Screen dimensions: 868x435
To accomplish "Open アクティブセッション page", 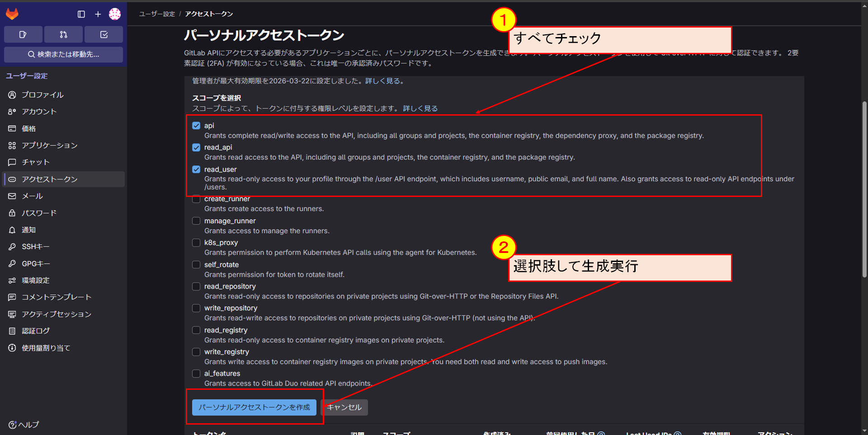I will tap(64, 314).
